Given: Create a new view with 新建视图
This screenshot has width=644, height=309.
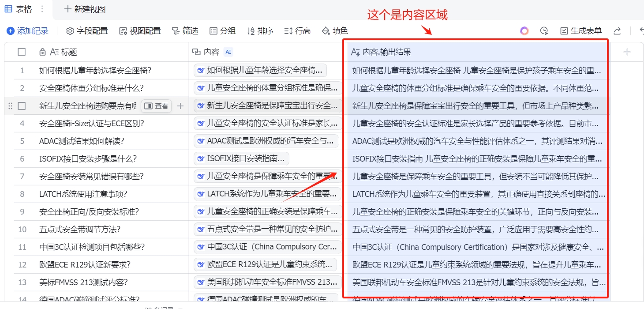Looking at the screenshot, I should click(x=85, y=9).
